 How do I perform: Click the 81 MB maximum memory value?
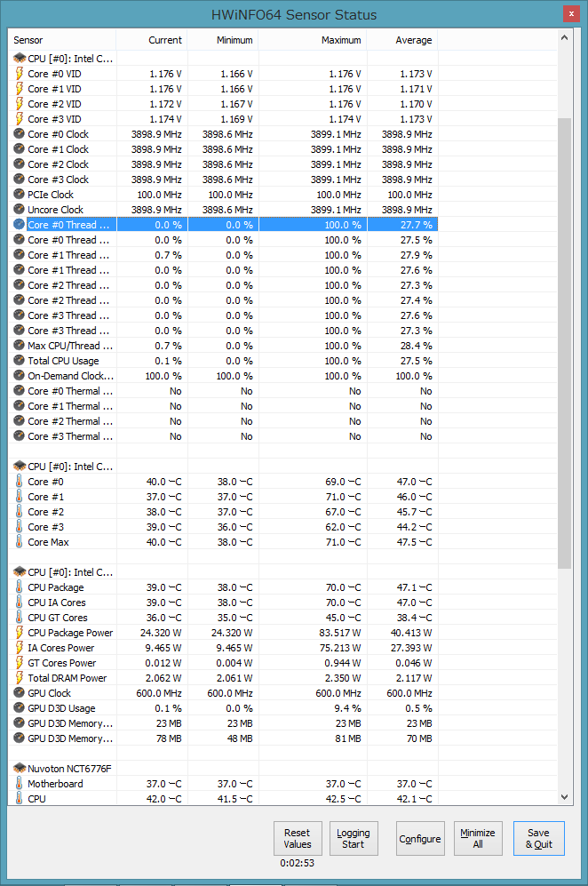348,738
